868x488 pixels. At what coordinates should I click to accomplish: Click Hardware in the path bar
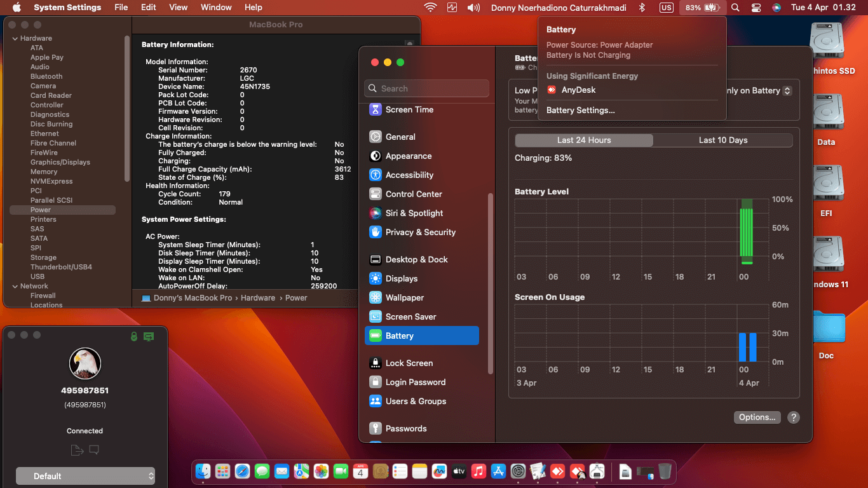[258, 297]
